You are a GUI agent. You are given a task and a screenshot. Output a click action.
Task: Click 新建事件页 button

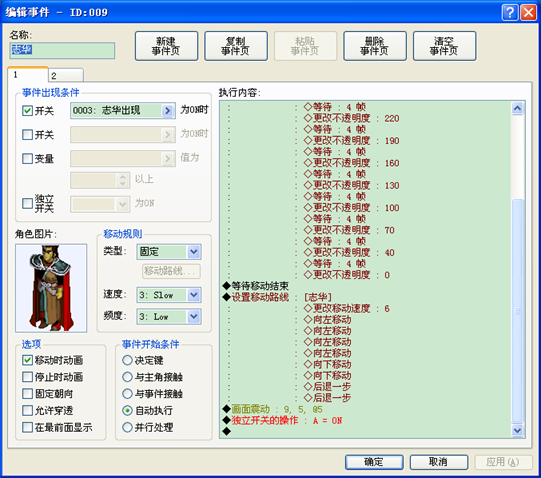click(x=166, y=46)
